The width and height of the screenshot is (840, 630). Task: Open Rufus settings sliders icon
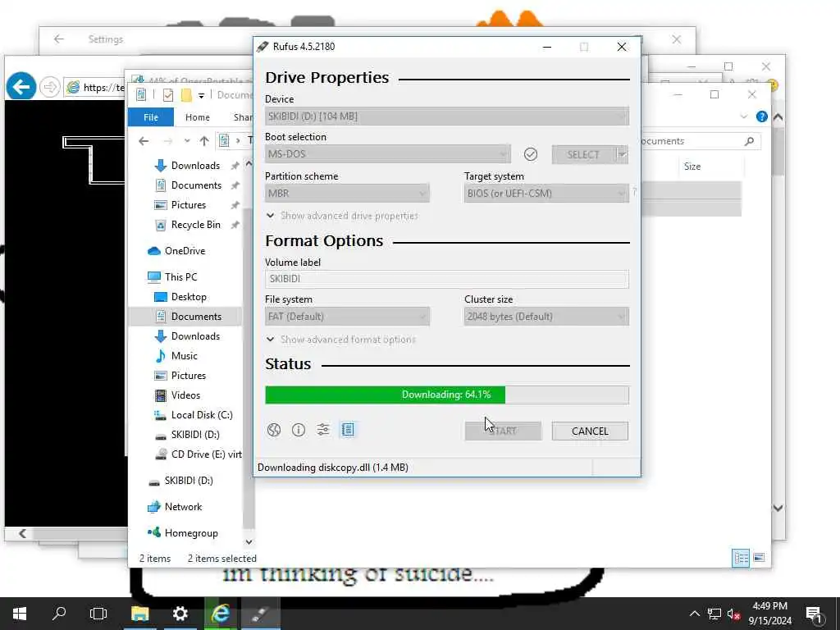323,430
